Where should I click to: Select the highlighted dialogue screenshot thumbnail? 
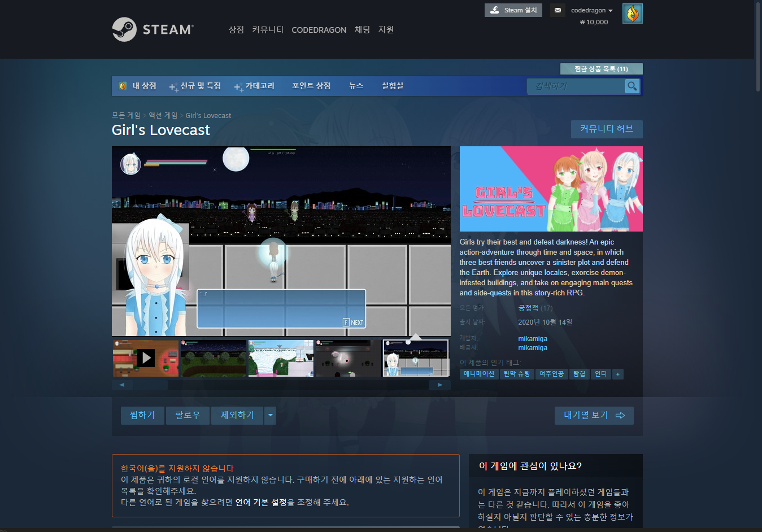416,358
